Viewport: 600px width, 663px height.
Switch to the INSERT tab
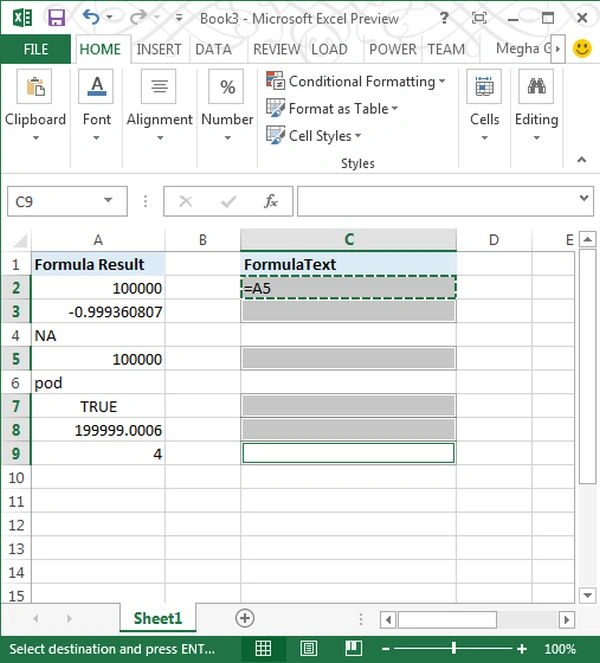(159, 49)
